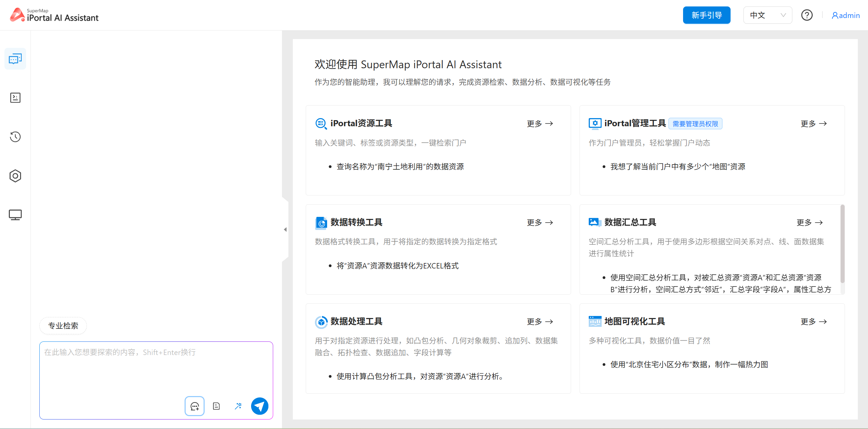
Task: Click the 数据汇总工具 card scrollbar
Action: point(842,244)
